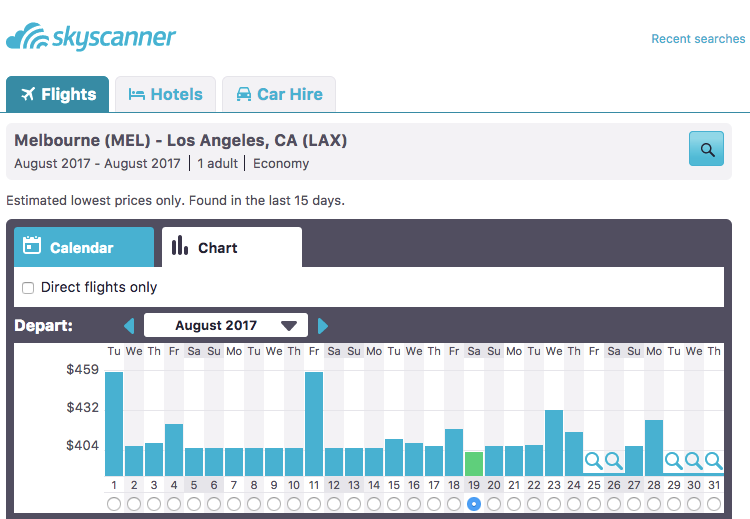Image resolution: width=750 pixels, height=519 pixels.
Task: Click the $459 price axis label
Action: click(x=82, y=369)
